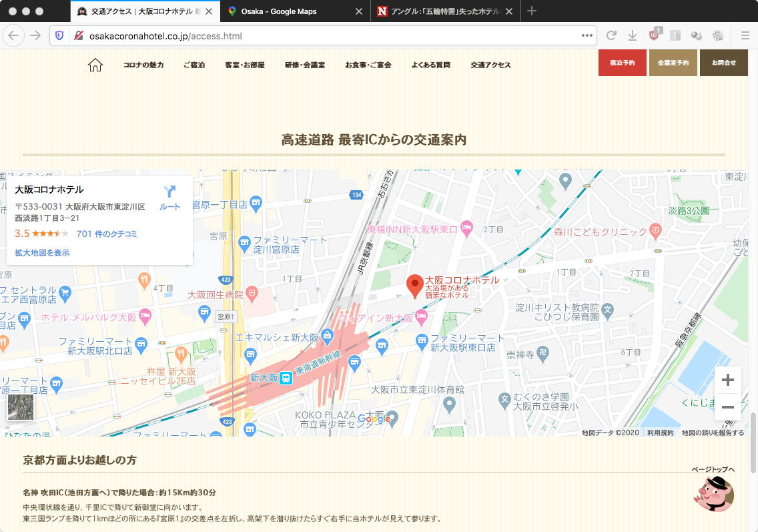
Task: Open page actions three-dot menu
Action: 587,35
